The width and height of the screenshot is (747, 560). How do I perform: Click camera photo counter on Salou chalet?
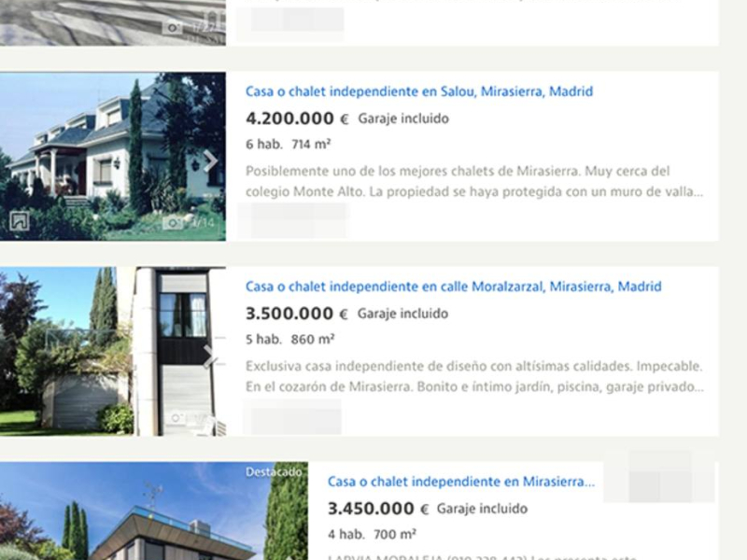click(190, 222)
